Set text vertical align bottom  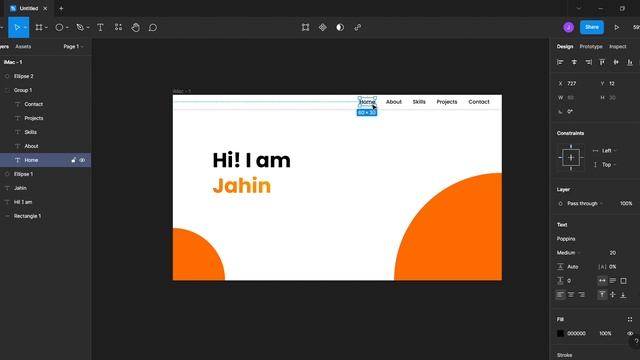click(623, 294)
